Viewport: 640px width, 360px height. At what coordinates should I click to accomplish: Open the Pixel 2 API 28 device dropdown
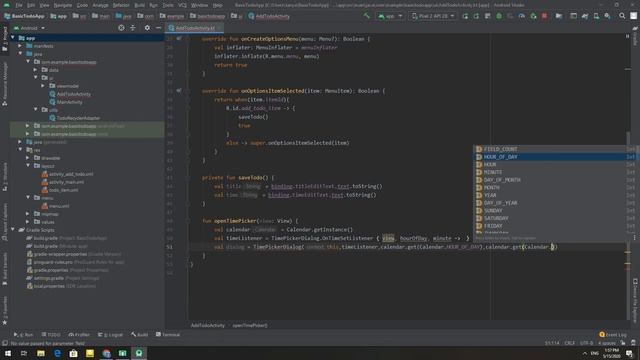point(433,16)
